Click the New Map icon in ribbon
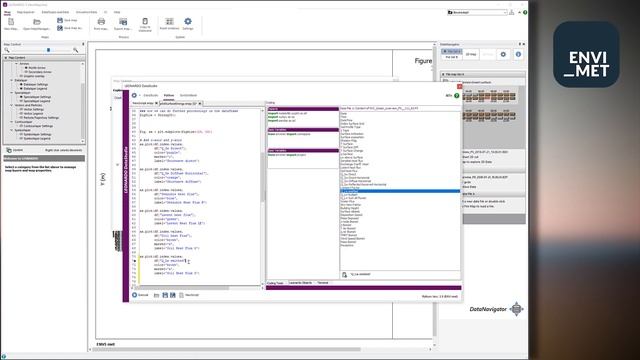640x360 pixels. (x=11, y=22)
